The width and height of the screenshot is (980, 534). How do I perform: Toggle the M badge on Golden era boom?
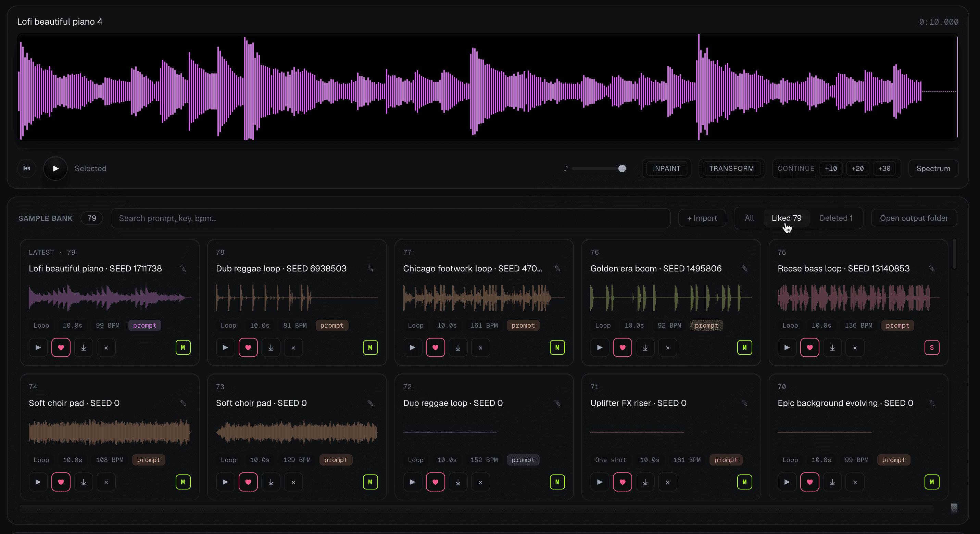click(x=744, y=348)
